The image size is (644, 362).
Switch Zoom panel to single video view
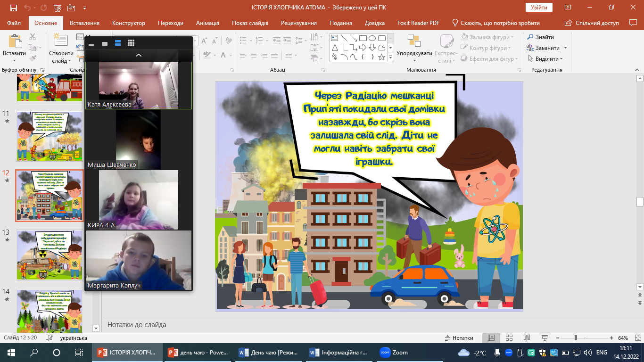pyautogui.click(x=105, y=43)
